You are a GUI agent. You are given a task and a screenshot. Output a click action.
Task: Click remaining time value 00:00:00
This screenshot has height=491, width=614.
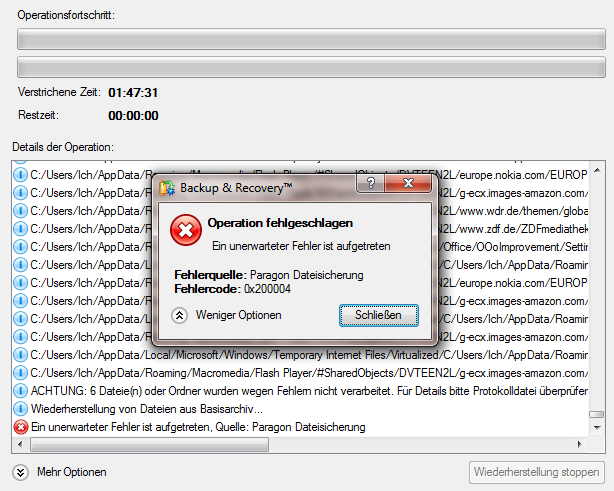click(x=133, y=116)
